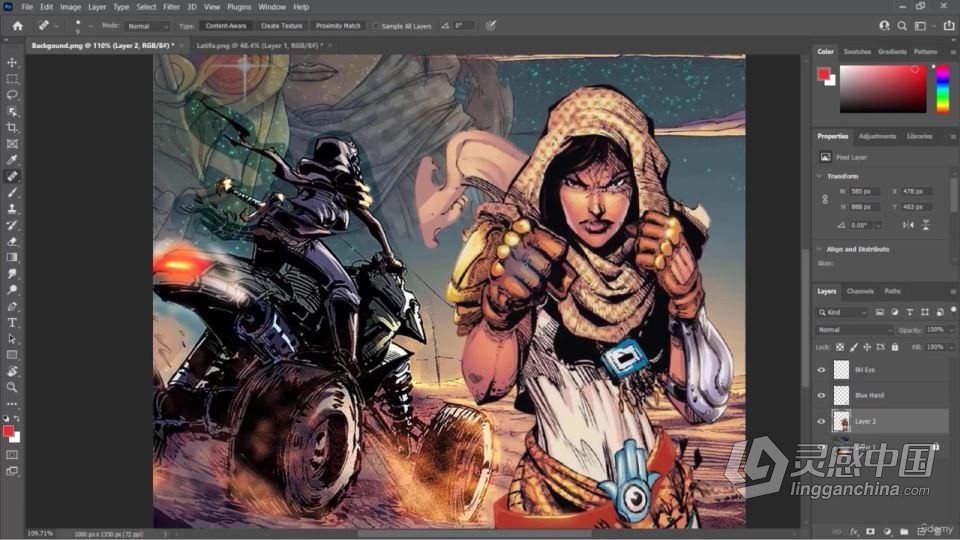Click the toolbar foreground color swatch
This screenshot has height=540, width=960.
pos(9,431)
